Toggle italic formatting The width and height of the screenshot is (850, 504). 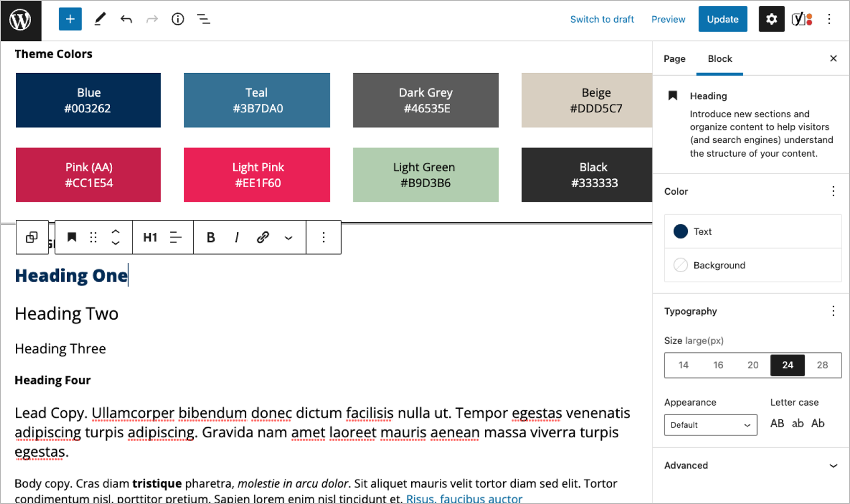click(x=237, y=238)
